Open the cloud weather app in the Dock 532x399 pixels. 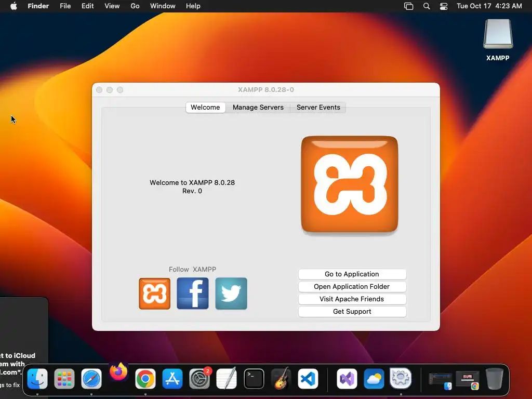pos(374,379)
